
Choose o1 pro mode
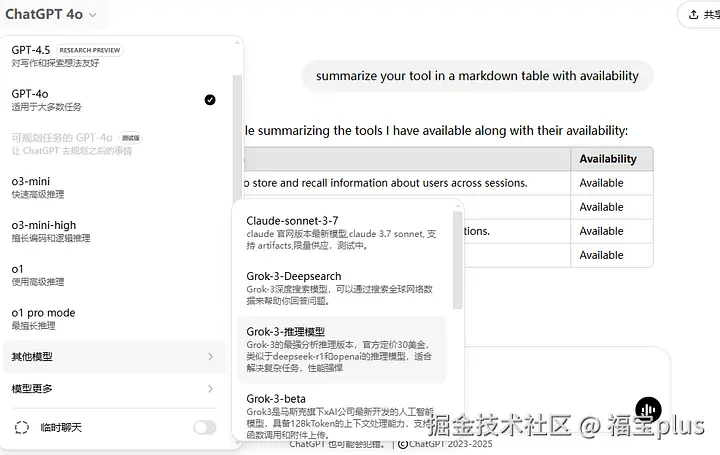pos(115,319)
